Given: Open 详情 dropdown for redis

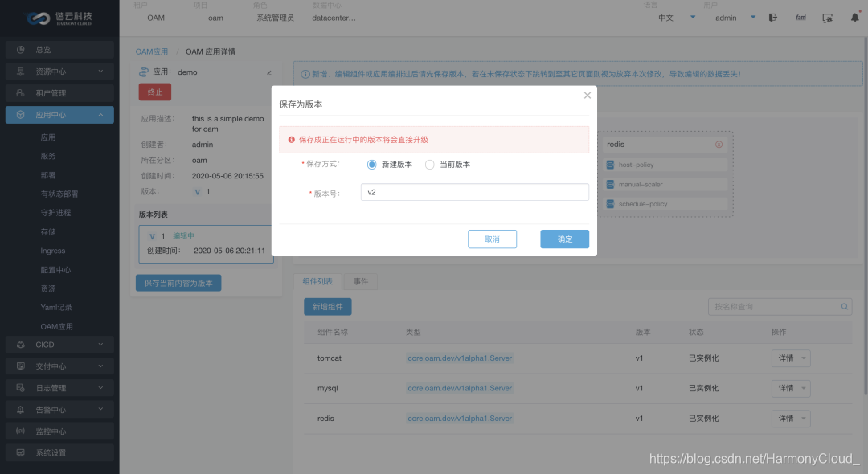Looking at the screenshot, I should (x=791, y=419).
